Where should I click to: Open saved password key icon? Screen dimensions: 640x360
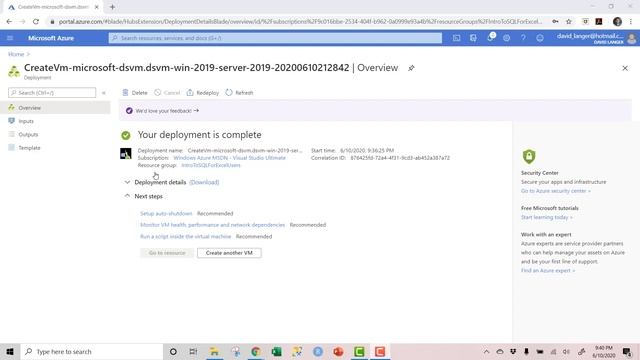555,22
